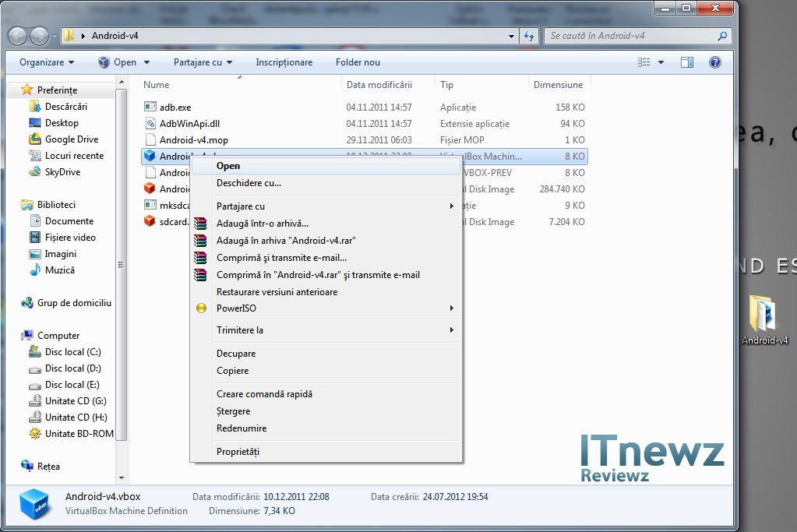Click the refresh icon beside address bar
Viewport: 797px width, 532px height.
530,36
